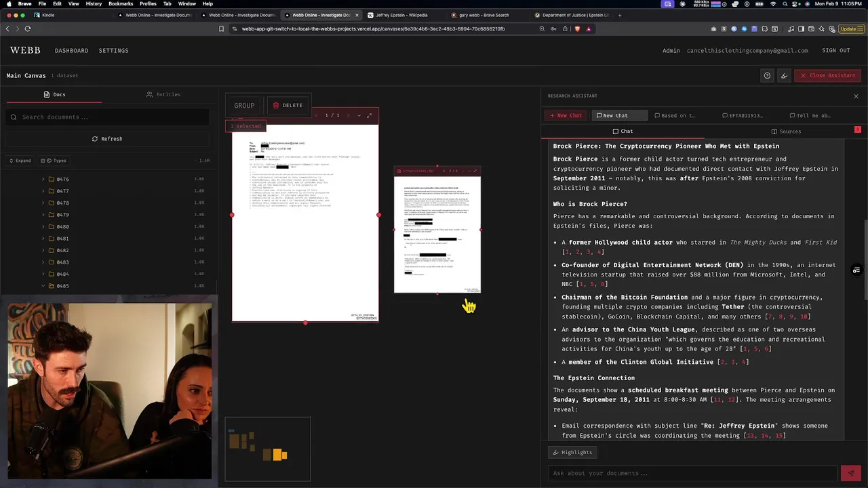Expand the first document card to fullscreen
868x488 pixels.
(x=370, y=115)
